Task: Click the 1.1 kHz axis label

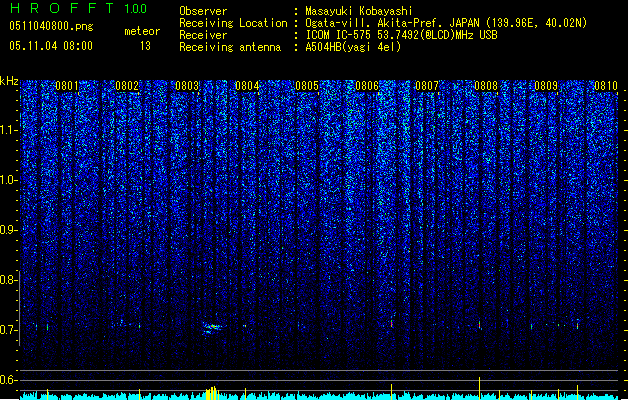Action: pos(9,130)
